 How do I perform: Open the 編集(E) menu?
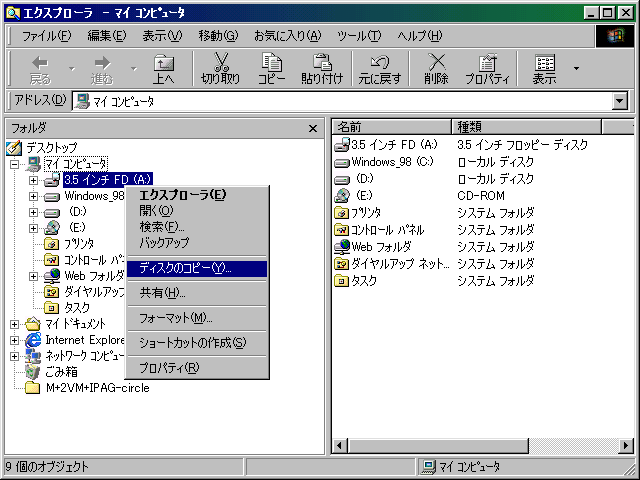pos(107,36)
